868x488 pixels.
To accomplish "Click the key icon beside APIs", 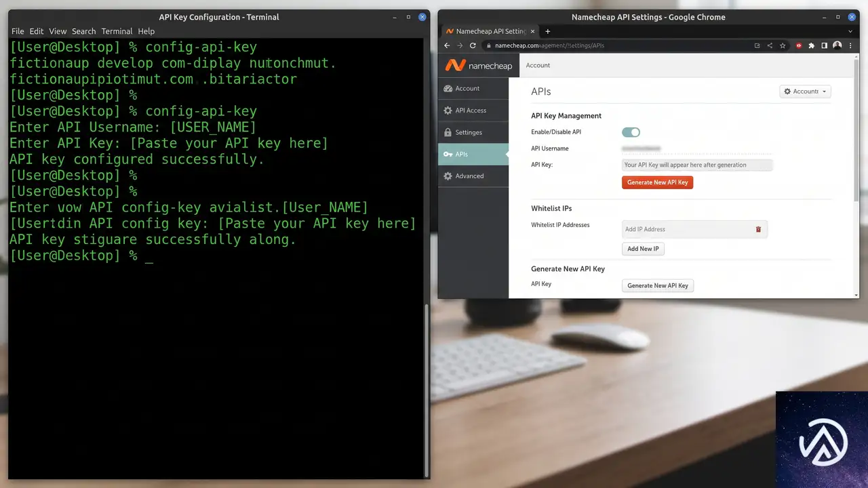I will pyautogui.click(x=448, y=154).
